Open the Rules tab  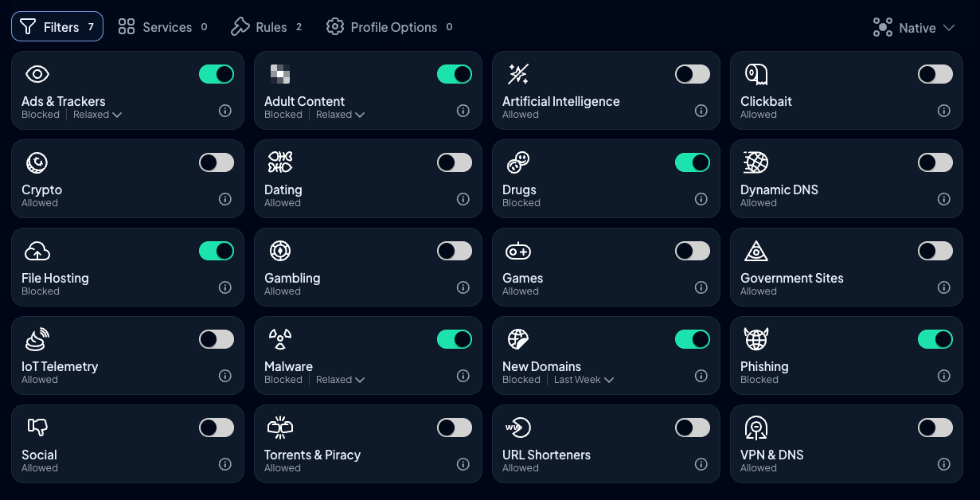coord(267,27)
